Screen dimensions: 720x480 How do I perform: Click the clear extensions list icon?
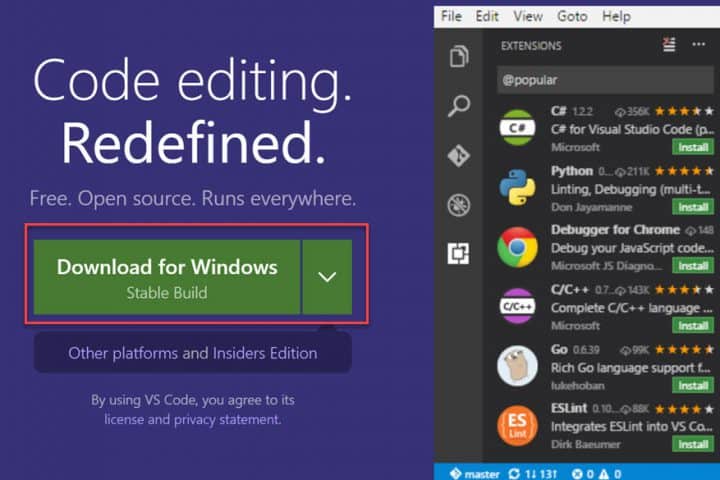click(670, 45)
